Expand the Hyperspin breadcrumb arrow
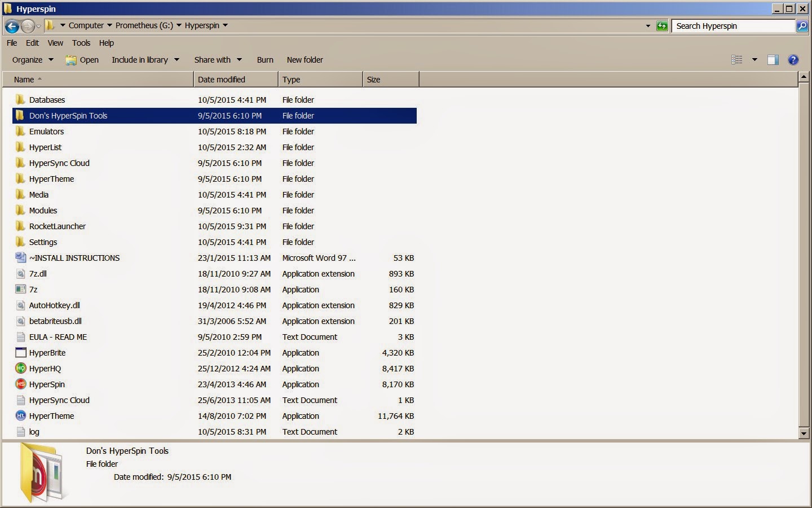 [x=225, y=25]
